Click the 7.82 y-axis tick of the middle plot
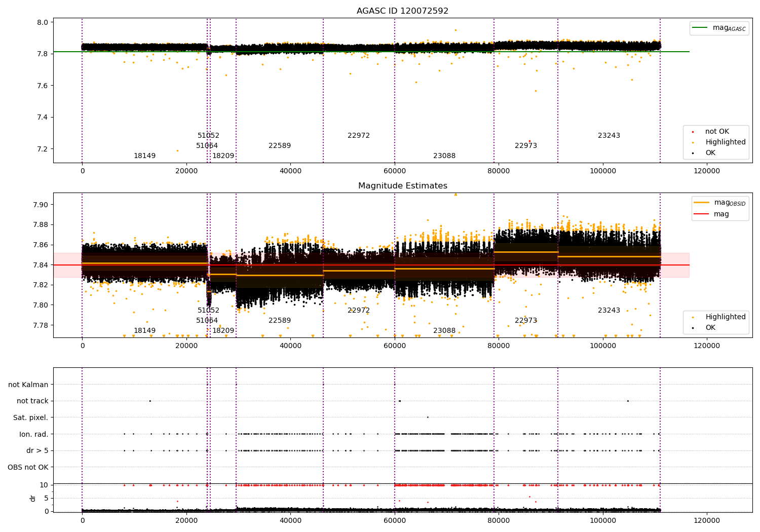Screen dimensions: 760x532 pyautogui.click(x=41, y=285)
